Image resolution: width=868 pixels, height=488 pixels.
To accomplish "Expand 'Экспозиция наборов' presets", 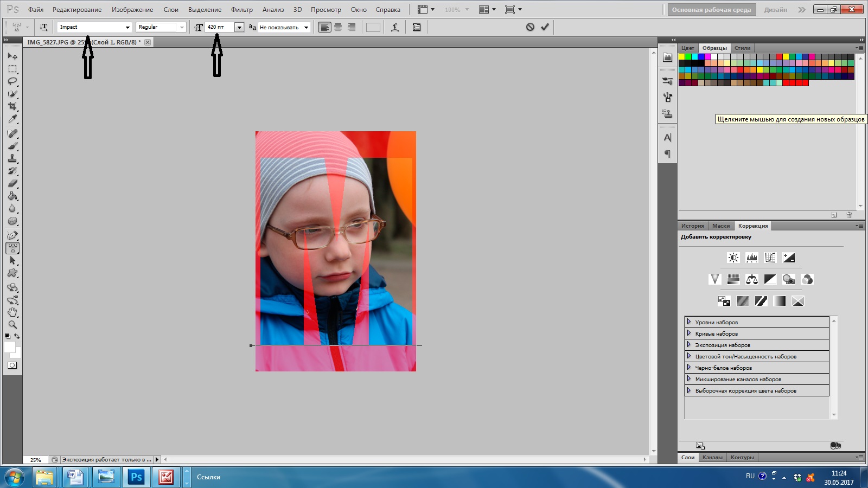I will (689, 344).
